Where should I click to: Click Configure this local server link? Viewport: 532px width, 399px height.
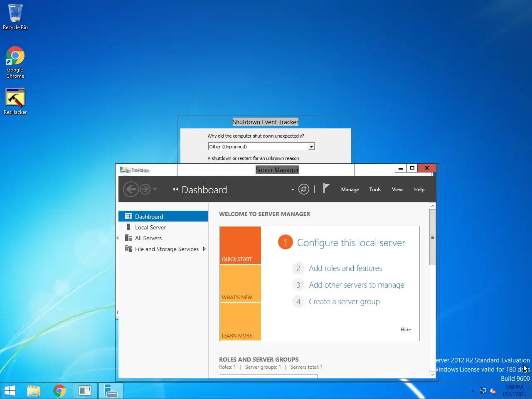coord(351,243)
